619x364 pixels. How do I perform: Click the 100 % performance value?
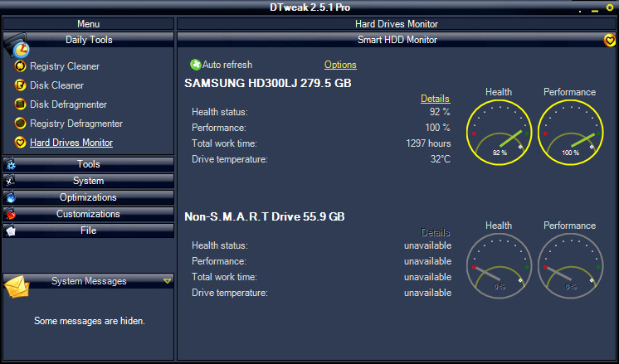(437, 128)
